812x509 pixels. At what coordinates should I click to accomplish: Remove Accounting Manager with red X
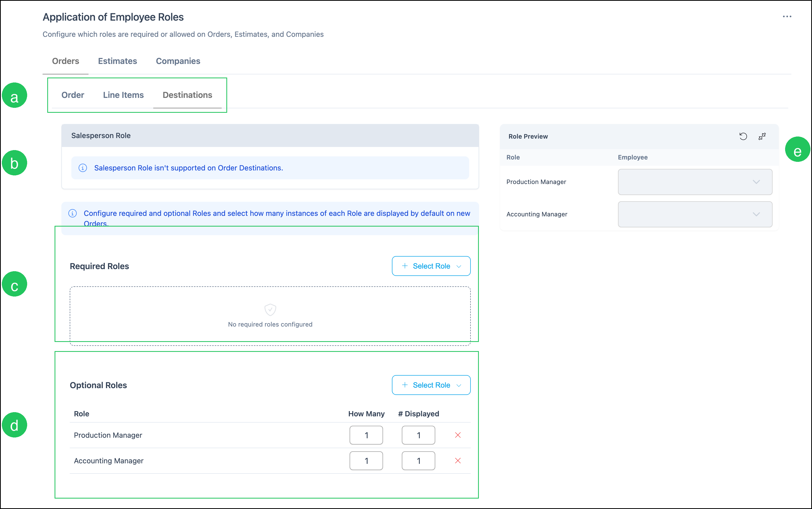pyautogui.click(x=458, y=461)
